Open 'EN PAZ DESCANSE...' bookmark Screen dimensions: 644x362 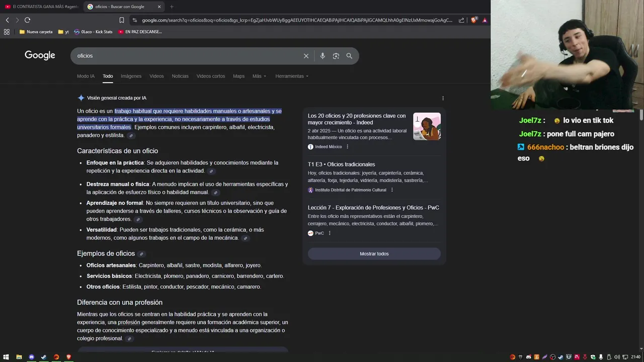point(140,32)
